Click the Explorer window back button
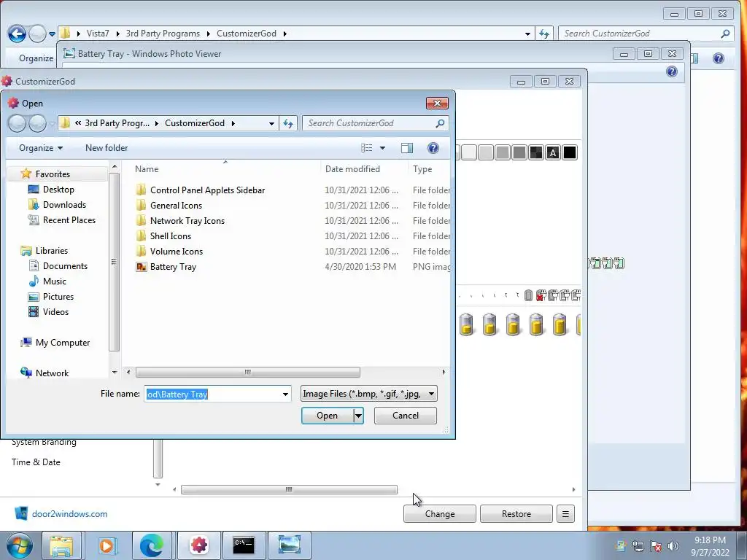 tap(18, 34)
